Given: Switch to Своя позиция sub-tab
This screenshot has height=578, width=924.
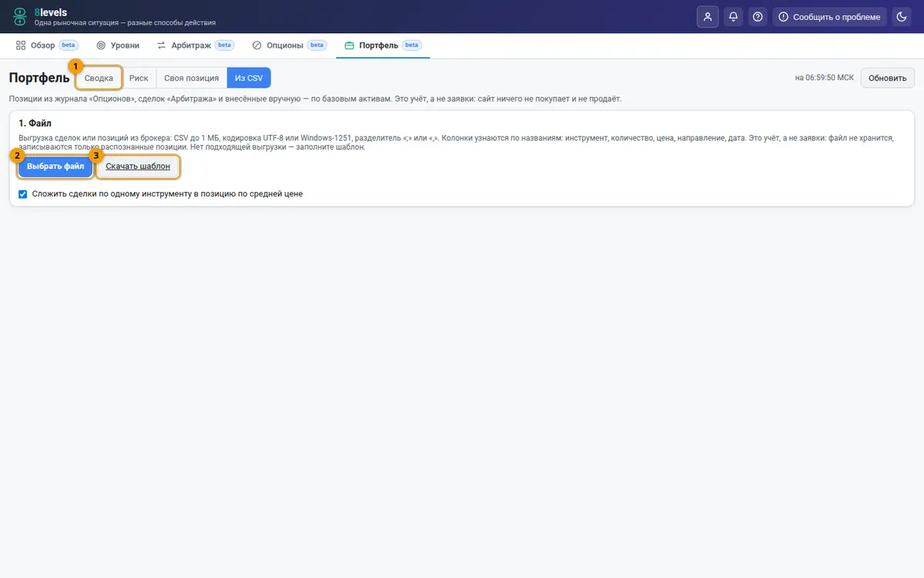Looking at the screenshot, I should click(x=192, y=78).
